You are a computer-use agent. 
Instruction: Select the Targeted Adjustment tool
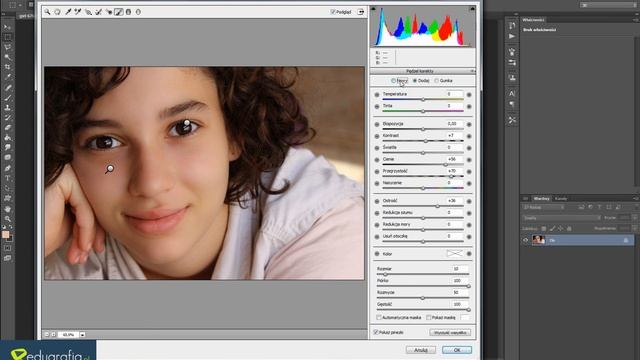pyautogui.click(x=88, y=12)
